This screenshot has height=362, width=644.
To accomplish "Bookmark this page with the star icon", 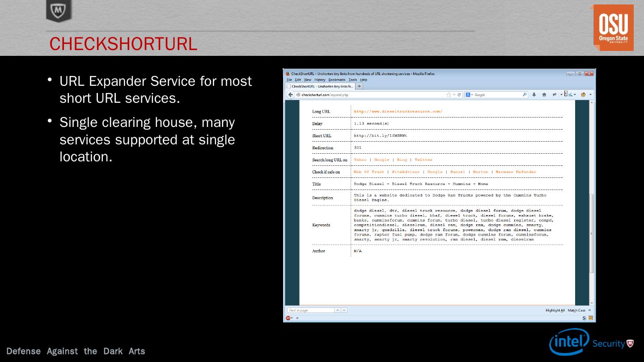I will [x=449, y=95].
